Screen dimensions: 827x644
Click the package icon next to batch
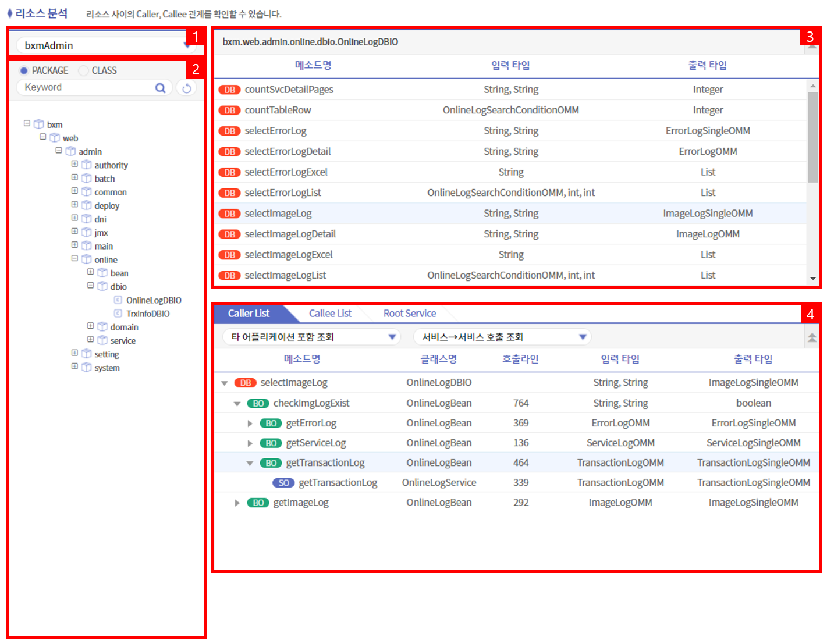87,178
